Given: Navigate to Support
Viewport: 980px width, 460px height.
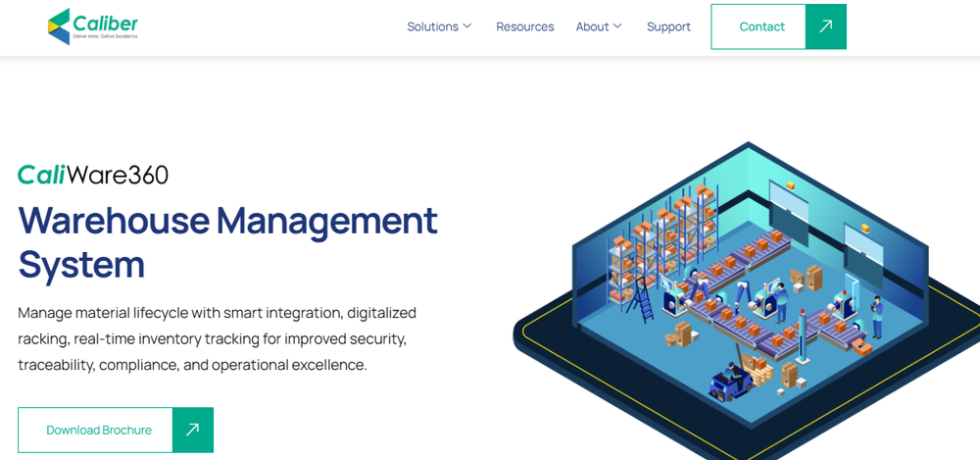Looking at the screenshot, I should pos(668,26).
